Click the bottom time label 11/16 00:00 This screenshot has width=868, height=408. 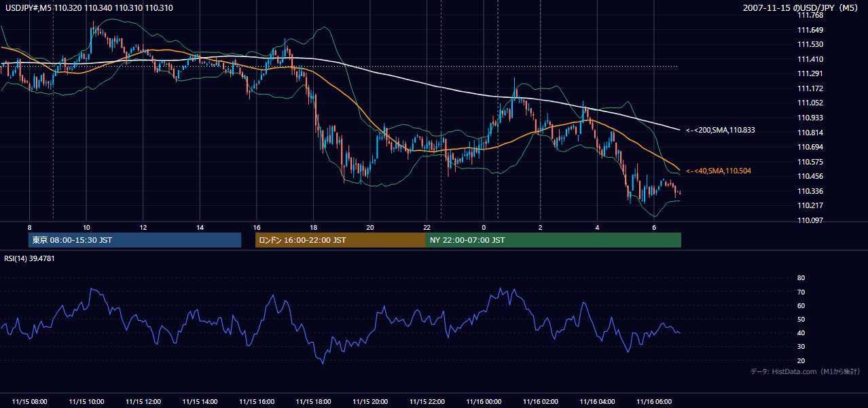click(484, 402)
